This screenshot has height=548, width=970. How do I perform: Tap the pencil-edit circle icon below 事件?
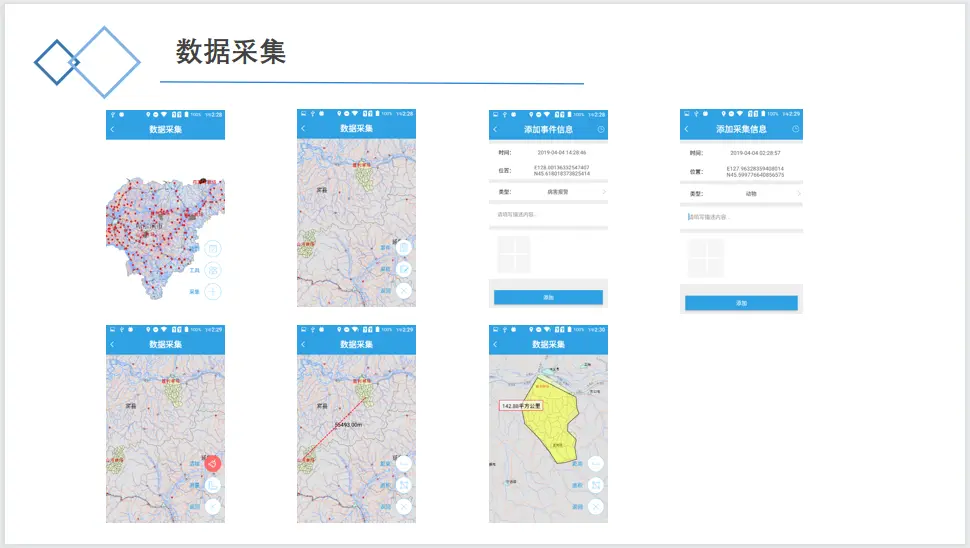tap(404, 269)
